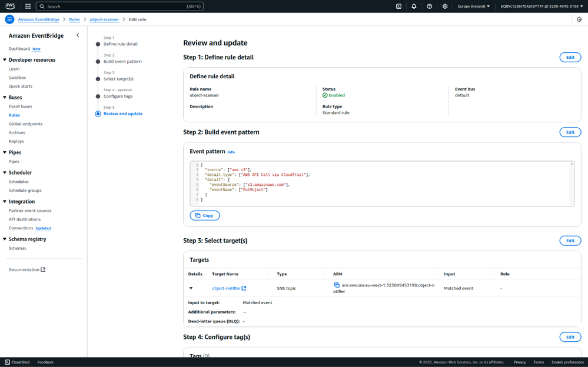Open Schedules in the sidebar
The width and height of the screenshot is (588, 367).
(x=19, y=182)
